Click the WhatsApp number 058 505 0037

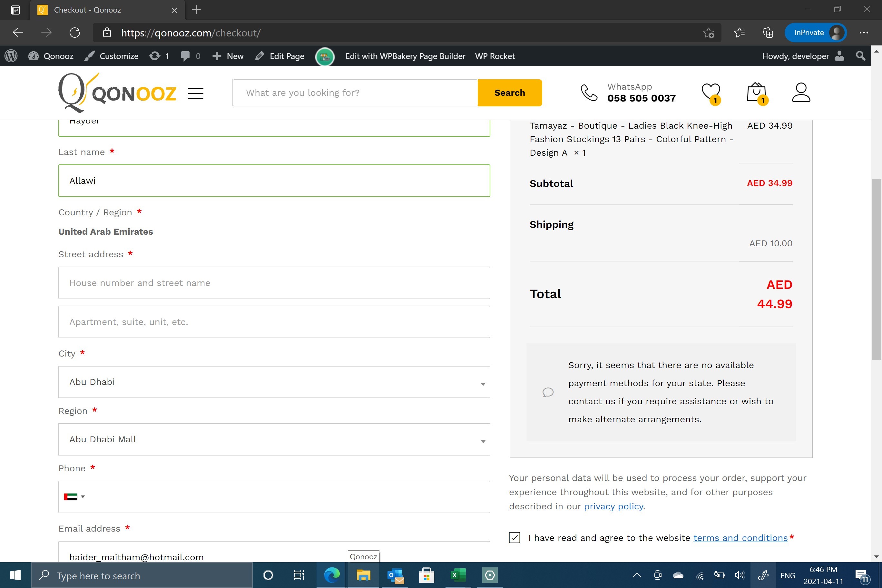[641, 98]
